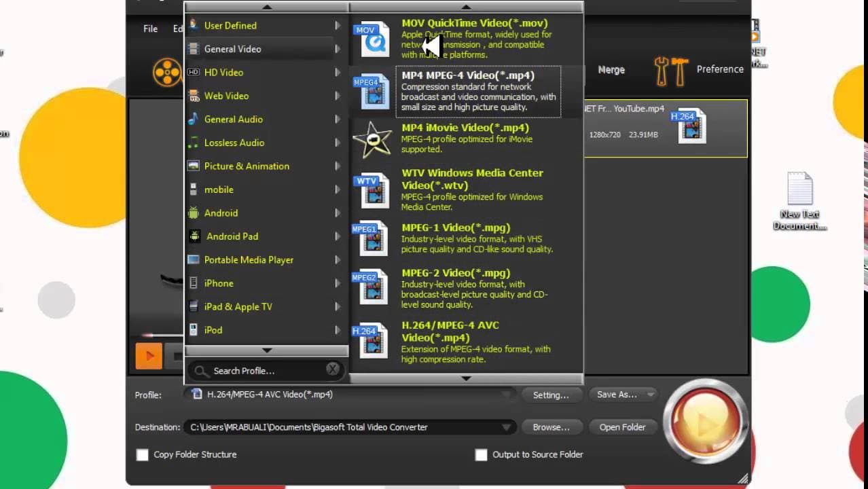Choose MP4 iMovie Video entry

[x=466, y=139]
